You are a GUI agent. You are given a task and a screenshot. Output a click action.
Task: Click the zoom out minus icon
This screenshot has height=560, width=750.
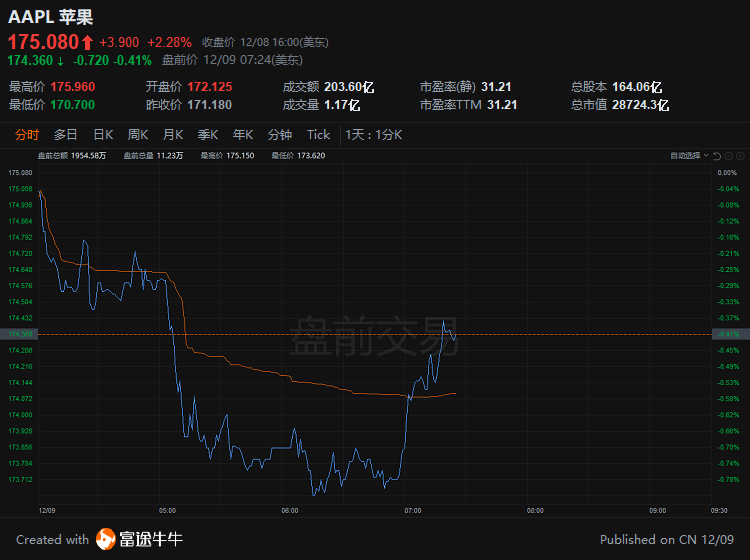728,156
